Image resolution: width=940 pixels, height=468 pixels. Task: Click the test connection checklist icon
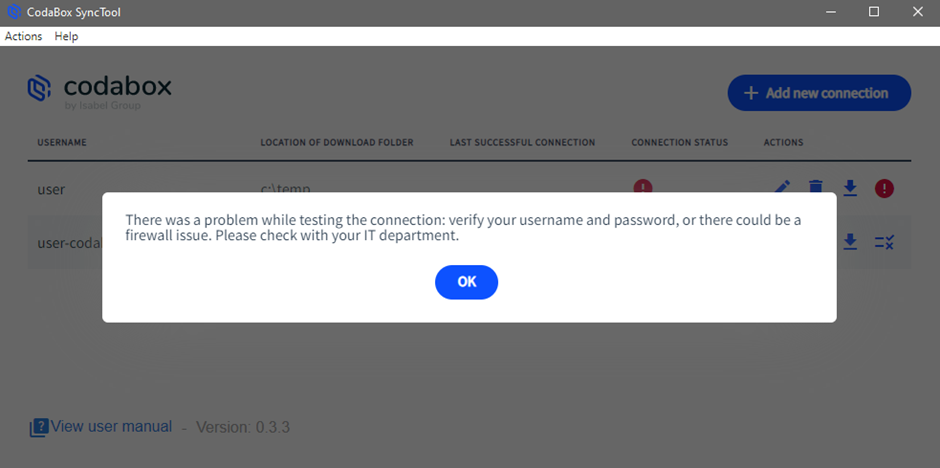[x=884, y=242]
